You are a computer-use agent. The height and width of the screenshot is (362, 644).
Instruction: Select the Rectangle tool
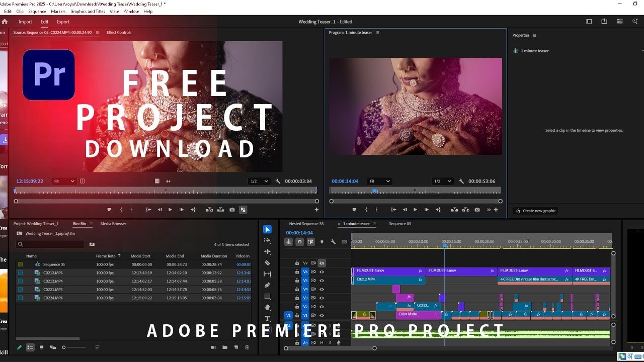pyautogui.click(x=267, y=296)
